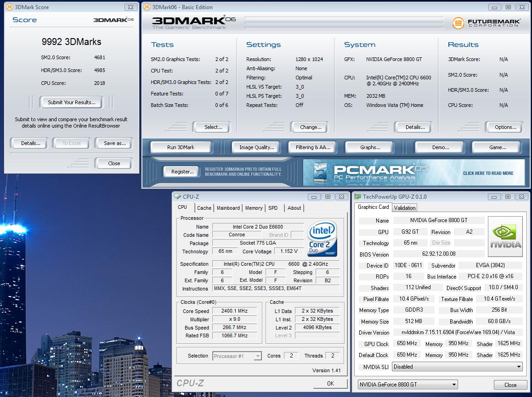Switch to the Cache tab in CPU-Z
The width and height of the screenshot is (532, 397).
tap(204, 208)
